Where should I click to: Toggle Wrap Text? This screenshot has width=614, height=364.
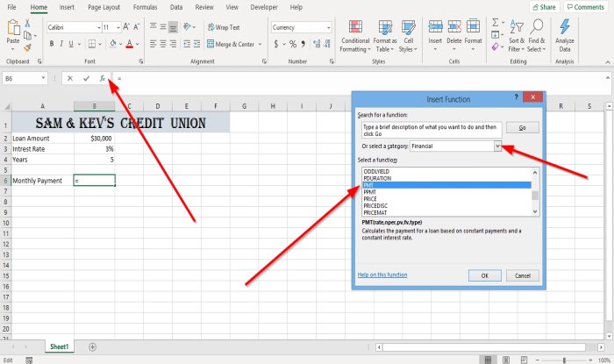[224, 27]
